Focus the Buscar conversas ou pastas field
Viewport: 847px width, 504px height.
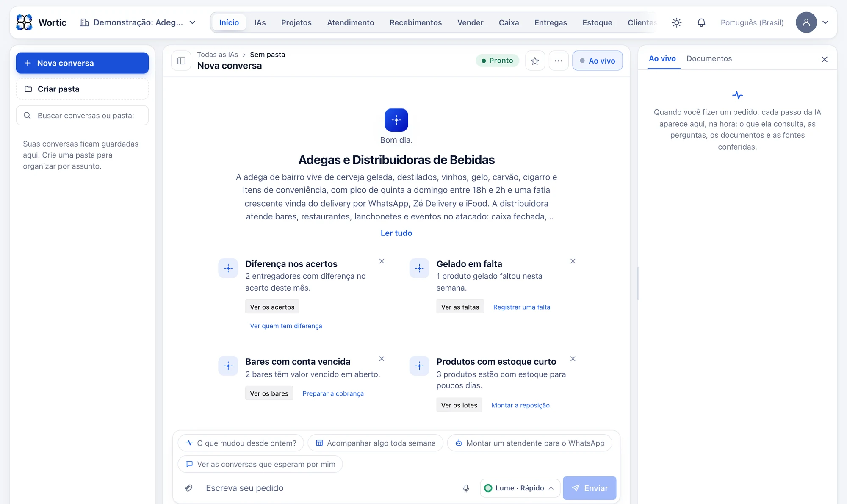(82, 115)
